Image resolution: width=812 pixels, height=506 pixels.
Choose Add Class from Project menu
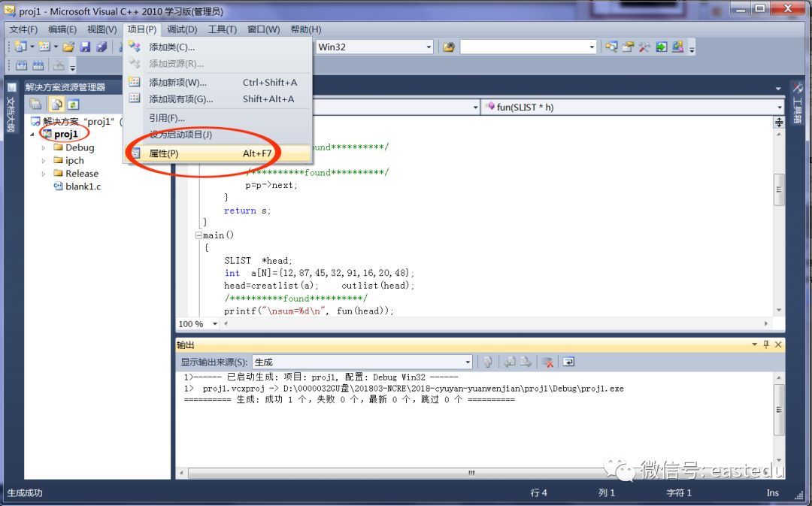217,47
